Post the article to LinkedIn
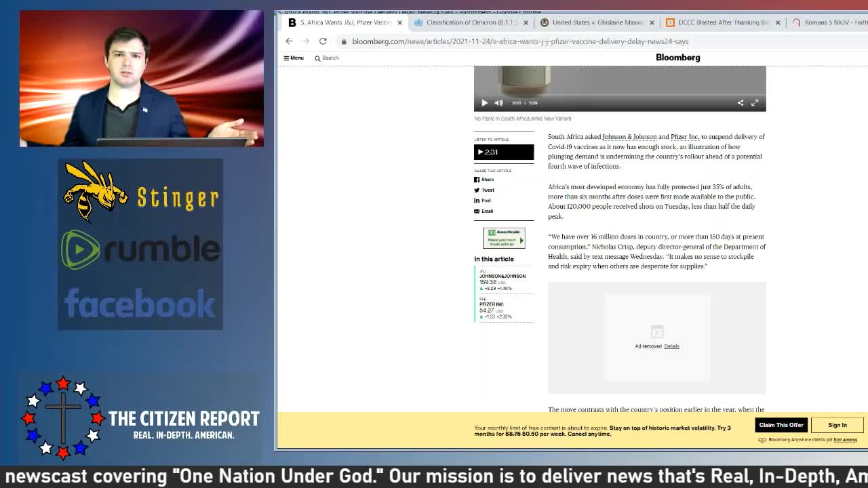Image resolution: width=868 pixels, height=488 pixels. [x=483, y=201]
